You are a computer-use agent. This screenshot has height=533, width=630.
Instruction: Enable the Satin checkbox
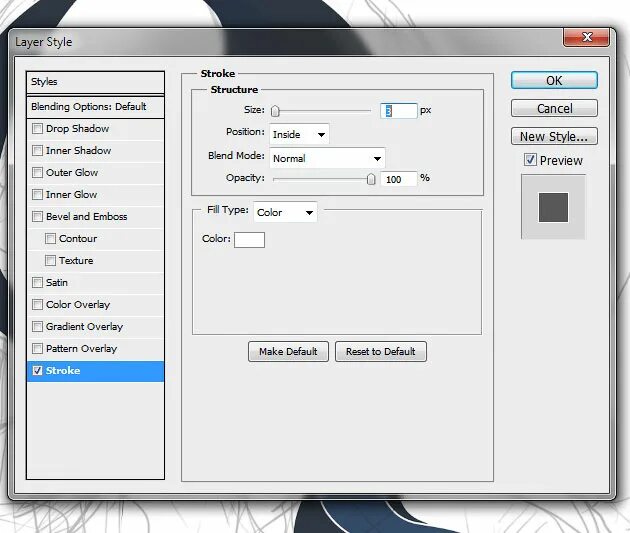pos(37,283)
